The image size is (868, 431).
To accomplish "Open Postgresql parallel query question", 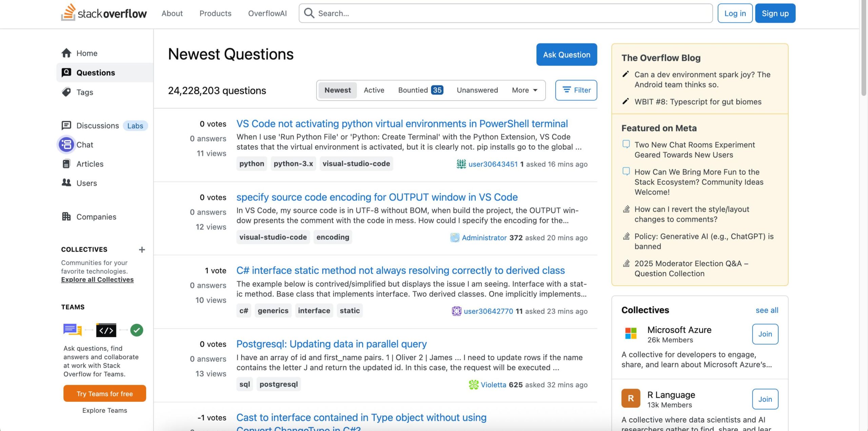I will [331, 344].
